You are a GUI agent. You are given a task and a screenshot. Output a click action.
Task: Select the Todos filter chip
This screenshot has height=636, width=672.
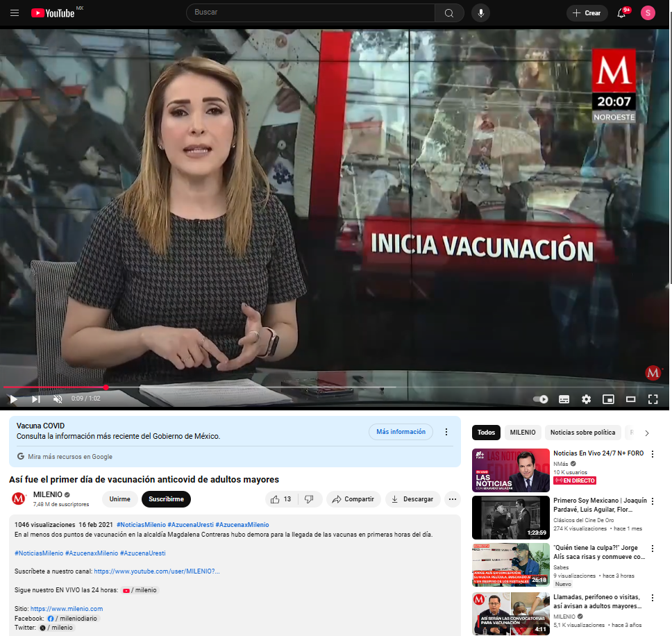[486, 433]
